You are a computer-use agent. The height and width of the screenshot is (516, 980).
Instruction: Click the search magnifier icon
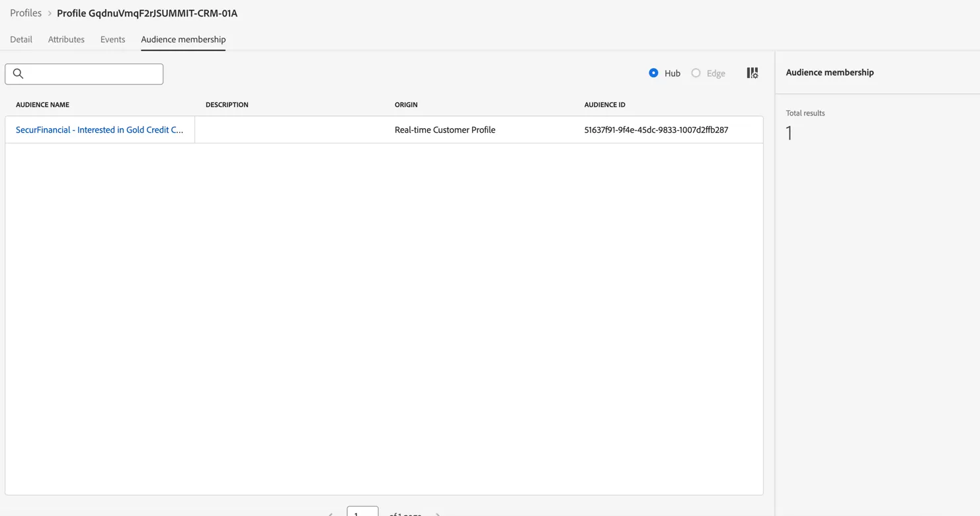19,74
